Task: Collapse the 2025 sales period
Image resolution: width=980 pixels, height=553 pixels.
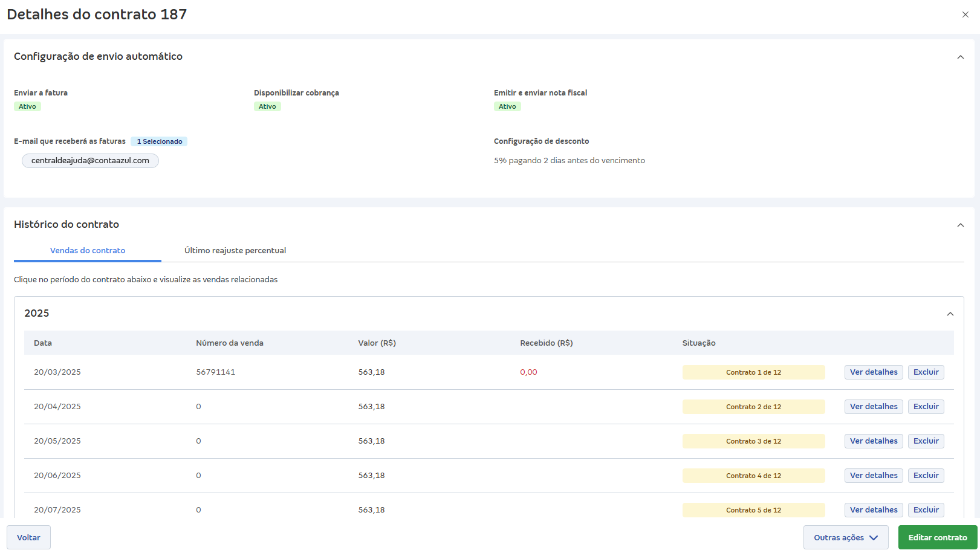Action: pos(950,314)
